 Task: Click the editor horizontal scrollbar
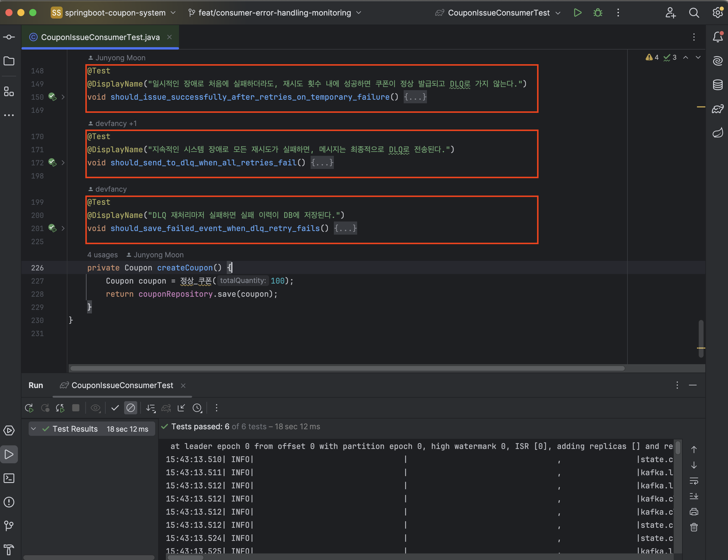click(346, 368)
